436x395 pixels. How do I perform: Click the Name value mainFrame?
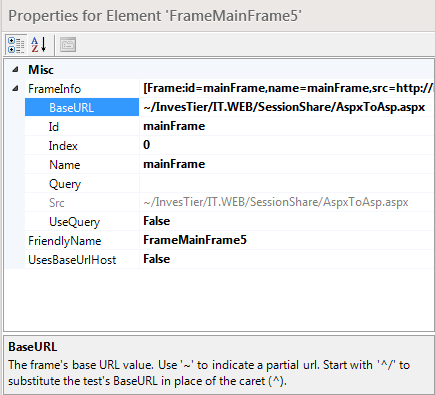(x=174, y=164)
